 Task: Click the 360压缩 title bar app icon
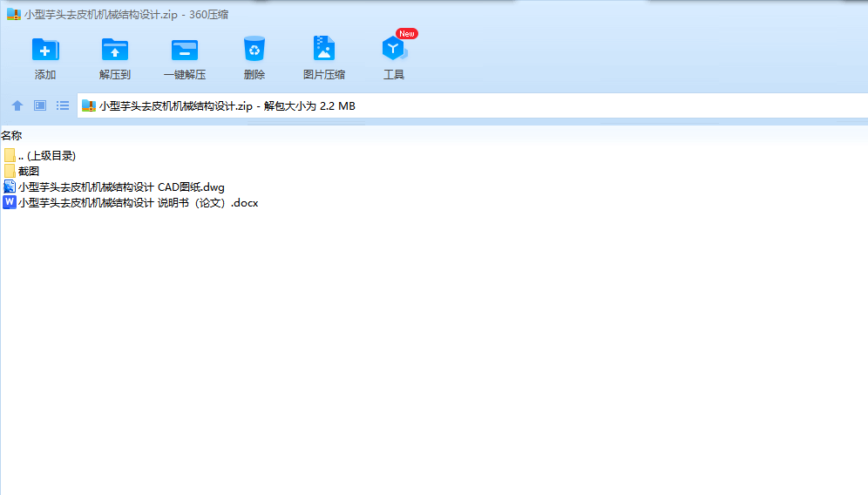[14, 15]
